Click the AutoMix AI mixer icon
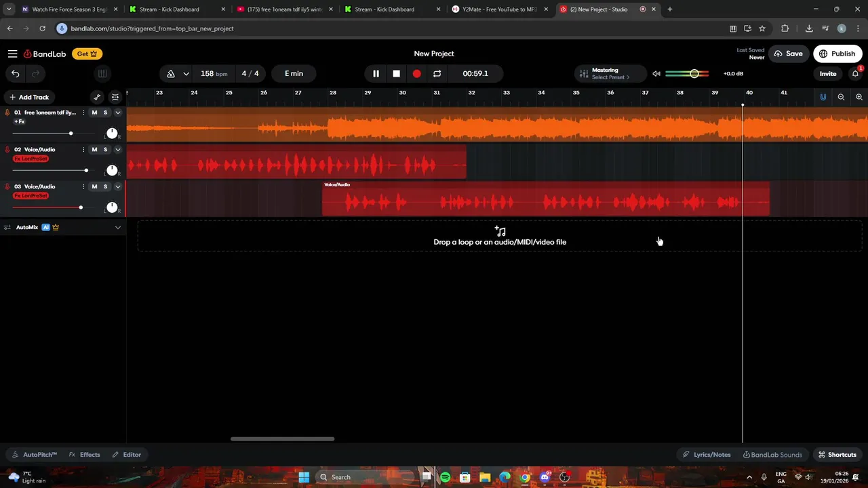Viewport: 868px width, 488px height. point(7,227)
